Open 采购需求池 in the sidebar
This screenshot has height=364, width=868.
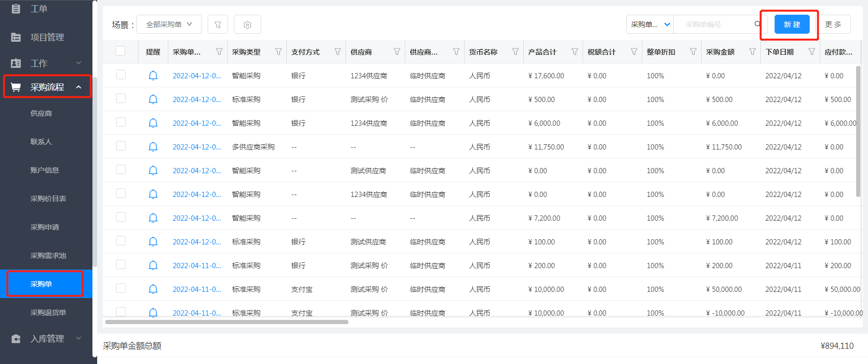pos(48,256)
